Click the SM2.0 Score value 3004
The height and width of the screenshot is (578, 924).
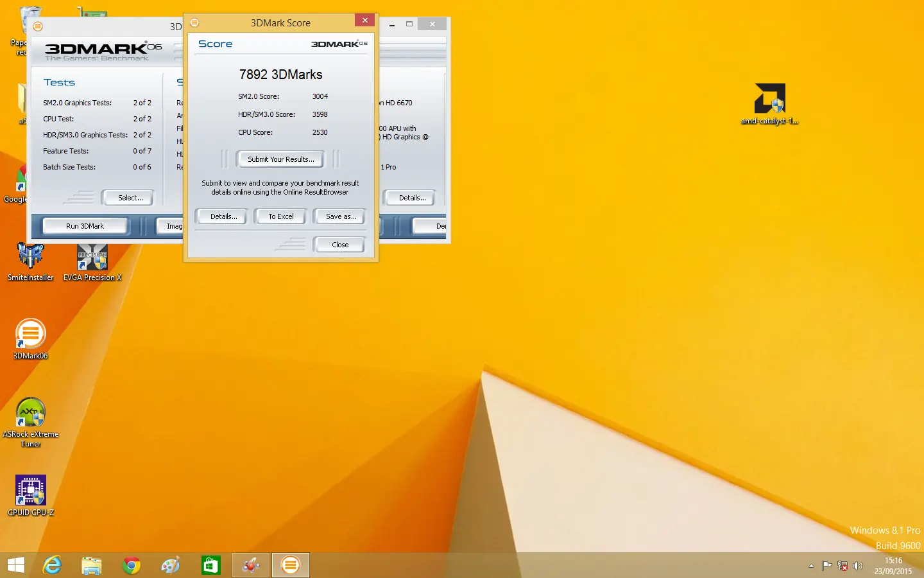click(x=320, y=96)
